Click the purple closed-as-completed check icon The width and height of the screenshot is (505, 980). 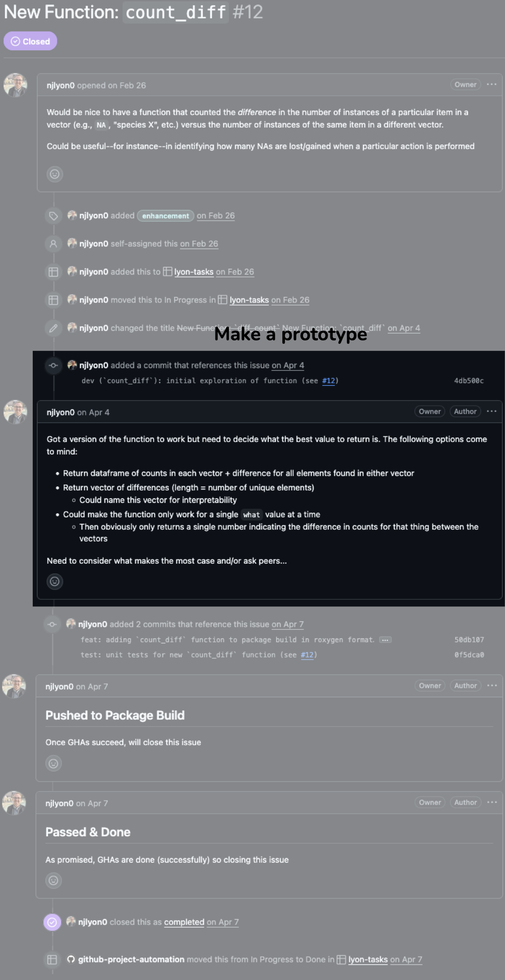[x=52, y=922]
